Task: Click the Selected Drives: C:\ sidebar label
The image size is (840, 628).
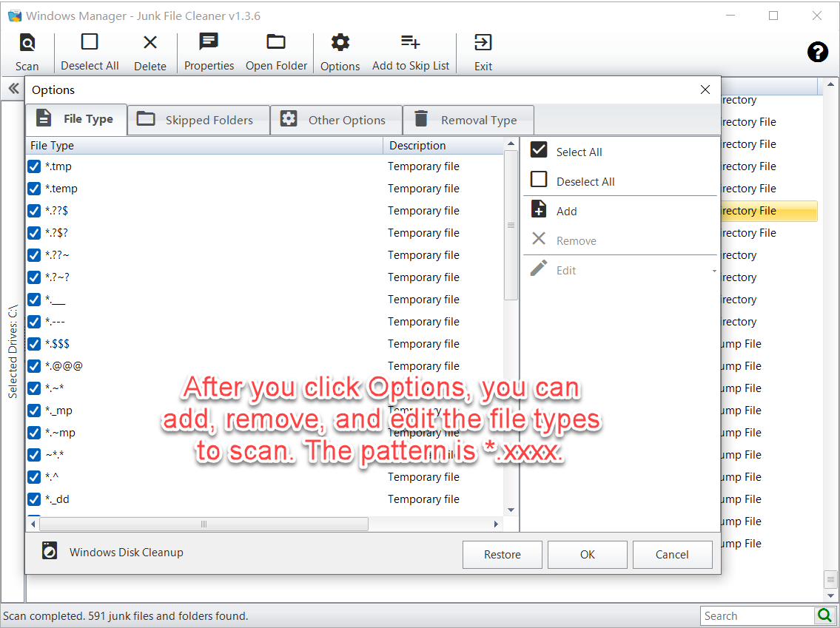Action: tap(13, 351)
